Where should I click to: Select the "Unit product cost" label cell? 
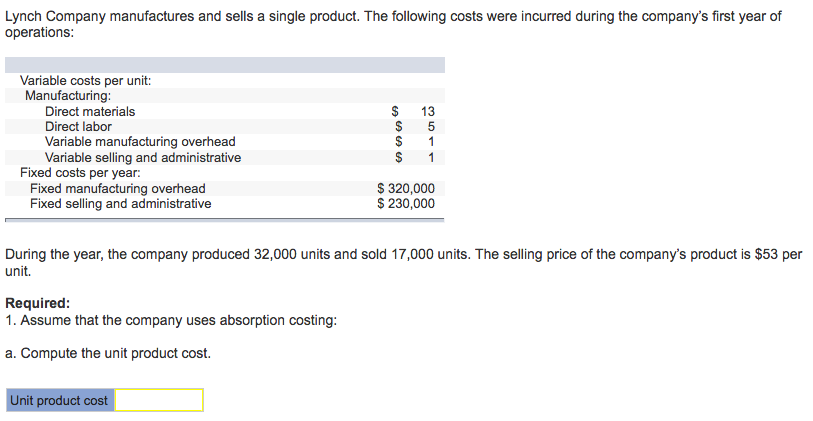tap(59, 401)
